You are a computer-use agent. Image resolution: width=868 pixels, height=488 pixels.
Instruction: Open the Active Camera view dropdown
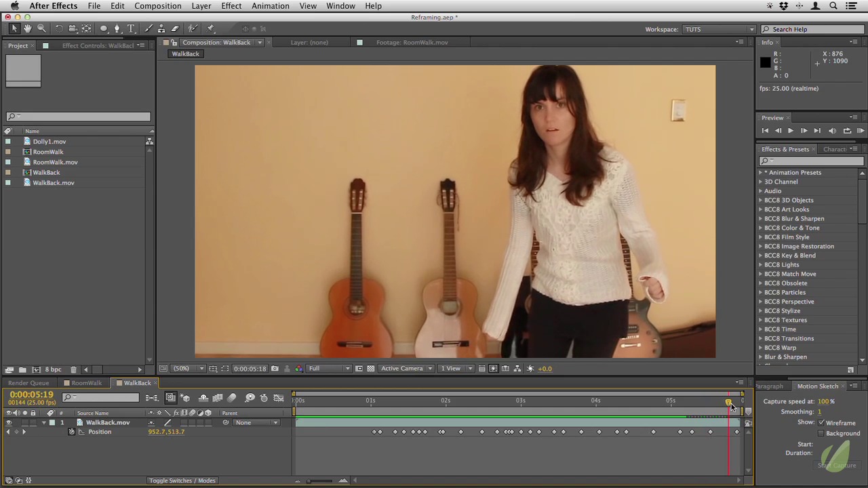coord(406,369)
